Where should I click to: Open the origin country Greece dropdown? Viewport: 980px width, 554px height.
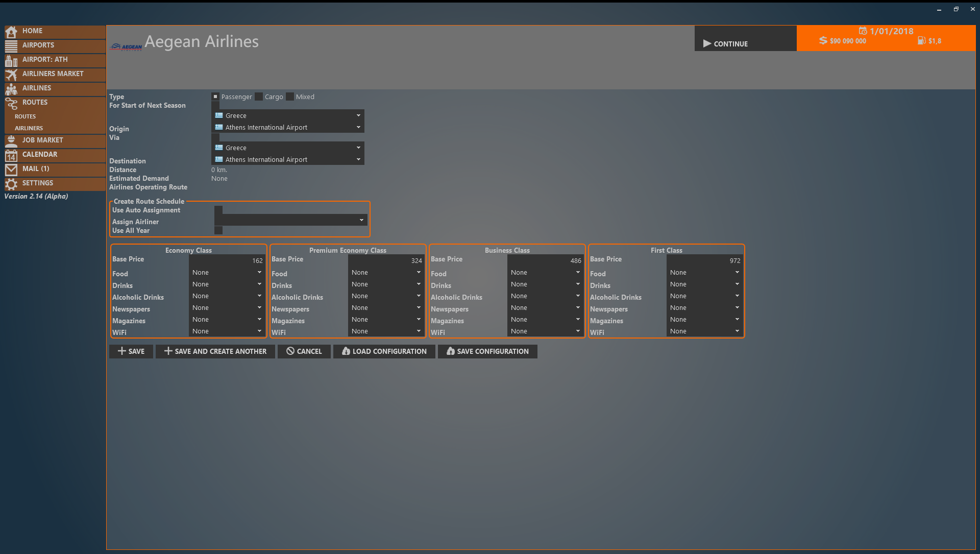(288, 115)
